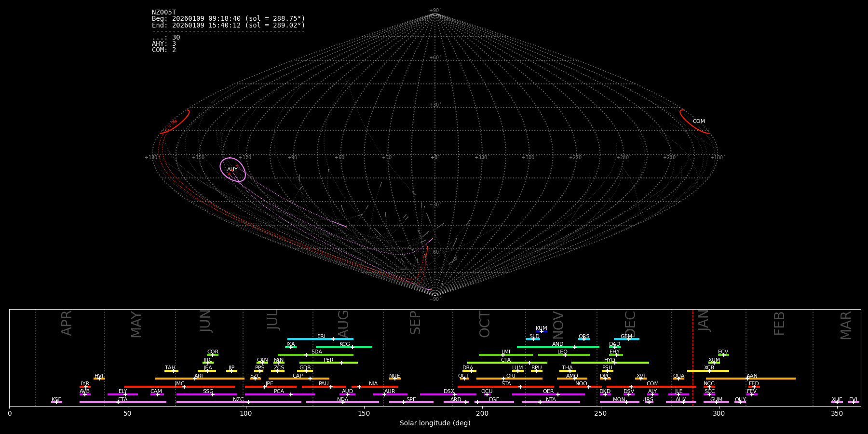Select the ERI cyan activity bar
The height and width of the screenshot is (434, 868).
point(309,339)
